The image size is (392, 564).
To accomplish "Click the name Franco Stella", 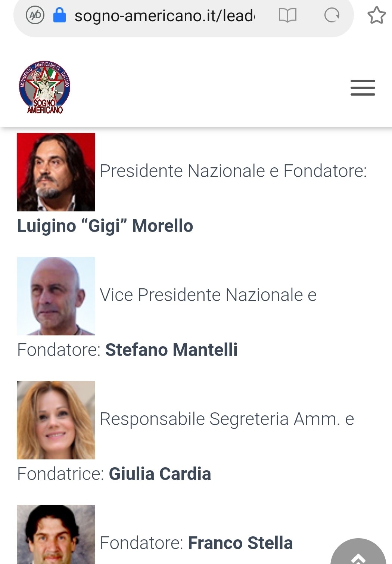I will [240, 543].
